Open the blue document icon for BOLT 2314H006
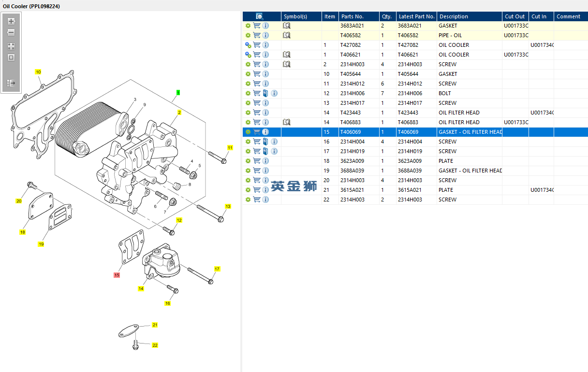588x372 pixels. pyautogui.click(x=265, y=93)
